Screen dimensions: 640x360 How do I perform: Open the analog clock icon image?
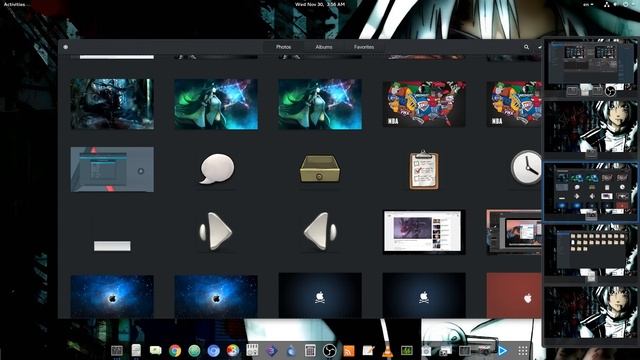(x=526, y=168)
